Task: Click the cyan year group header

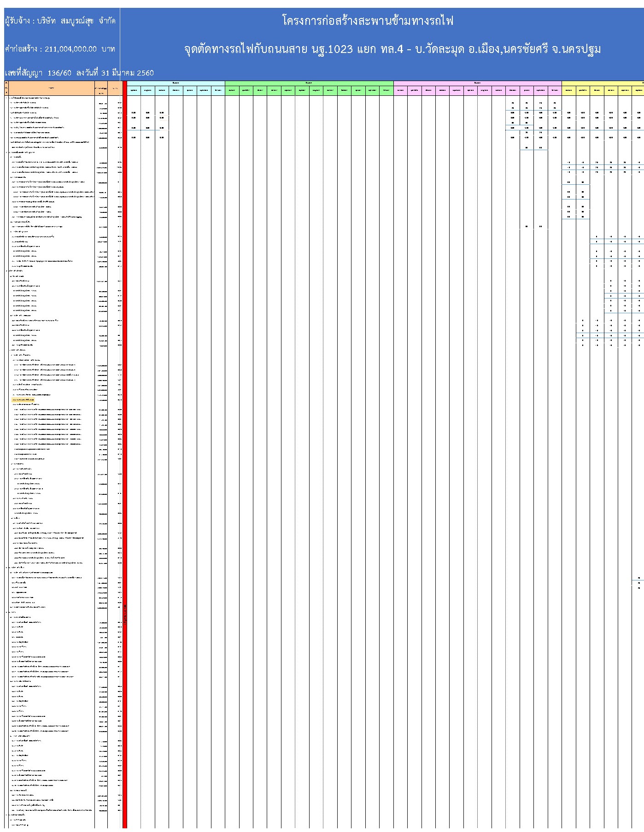Action: (176, 83)
